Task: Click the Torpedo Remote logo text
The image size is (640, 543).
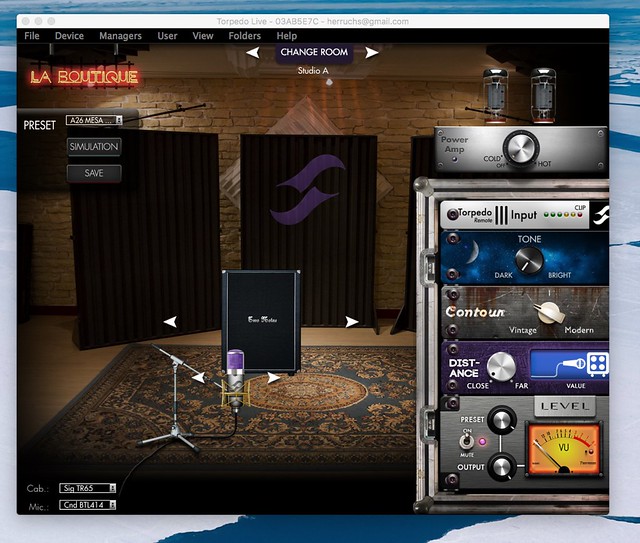Action: pos(475,215)
